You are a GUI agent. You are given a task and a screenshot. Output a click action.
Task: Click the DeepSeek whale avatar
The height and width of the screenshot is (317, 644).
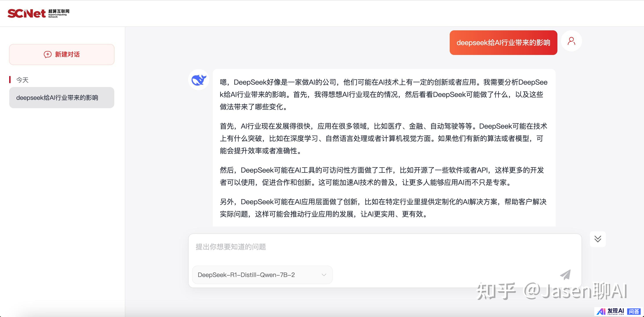[198, 80]
